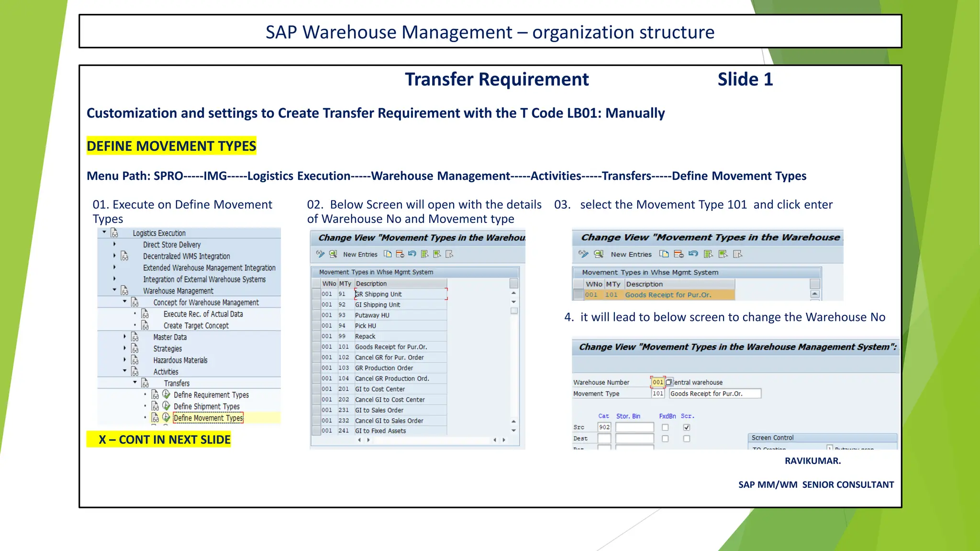Open the value help next to Warehouse Number
The image size is (980, 551).
click(669, 382)
